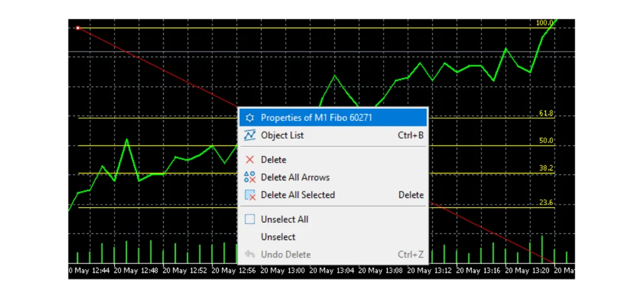Click the icon beside Delete All Selected
Screen dimensions: 644x299
[x=250, y=195]
